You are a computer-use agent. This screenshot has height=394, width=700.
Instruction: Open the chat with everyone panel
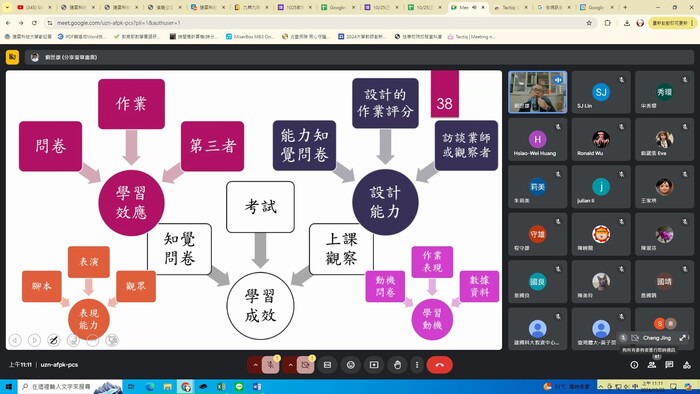669,365
